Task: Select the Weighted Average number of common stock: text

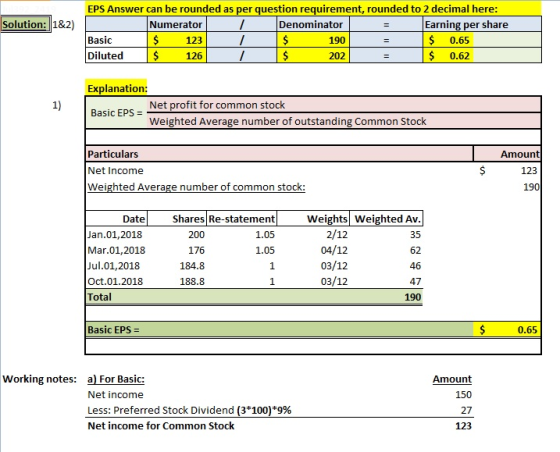Action: coord(196,187)
